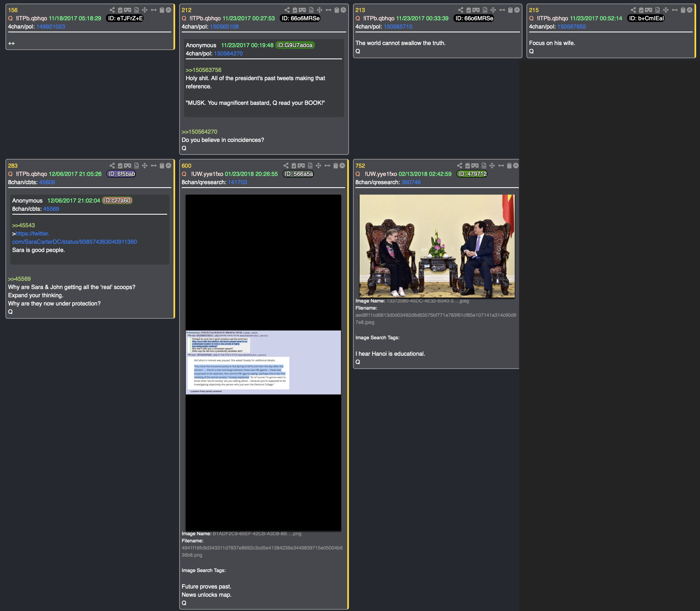Click the share icon on post 600
Image resolution: width=700 pixels, height=611 pixels.
pos(286,165)
